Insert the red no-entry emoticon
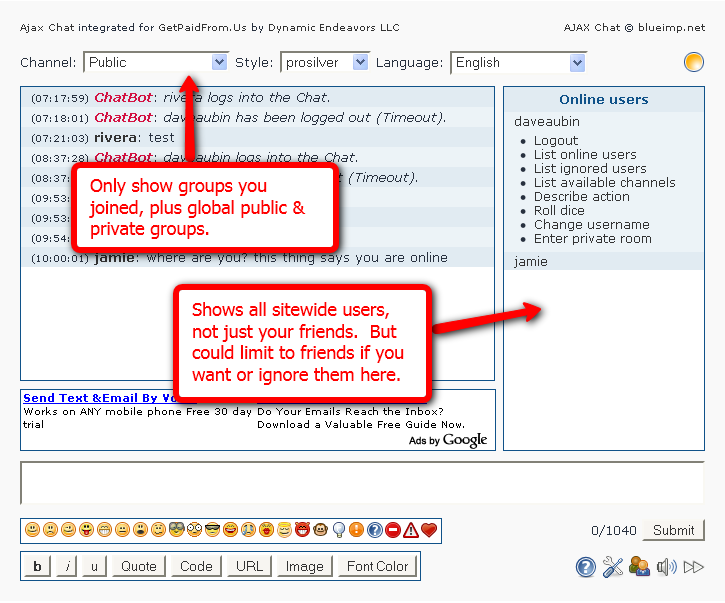The image size is (725, 603). [393, 530]
